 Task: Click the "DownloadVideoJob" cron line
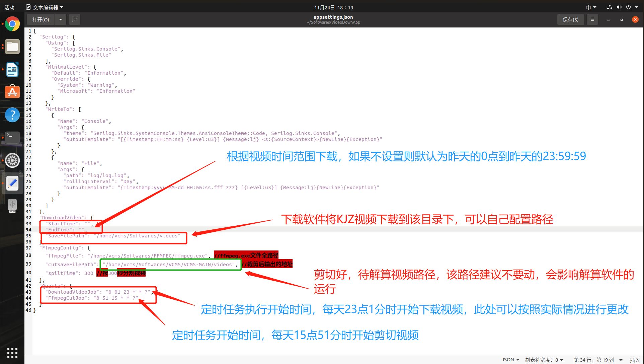pos(99,292)
